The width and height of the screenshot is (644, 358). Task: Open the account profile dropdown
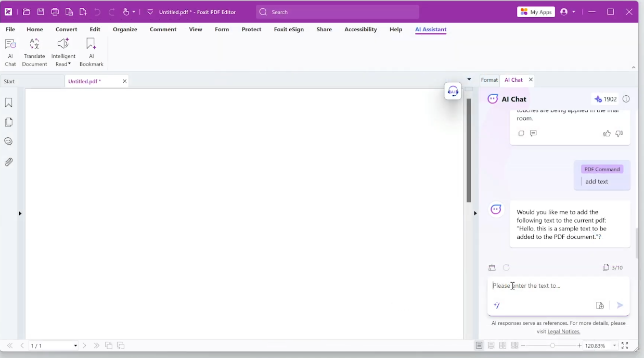[574, 12]
